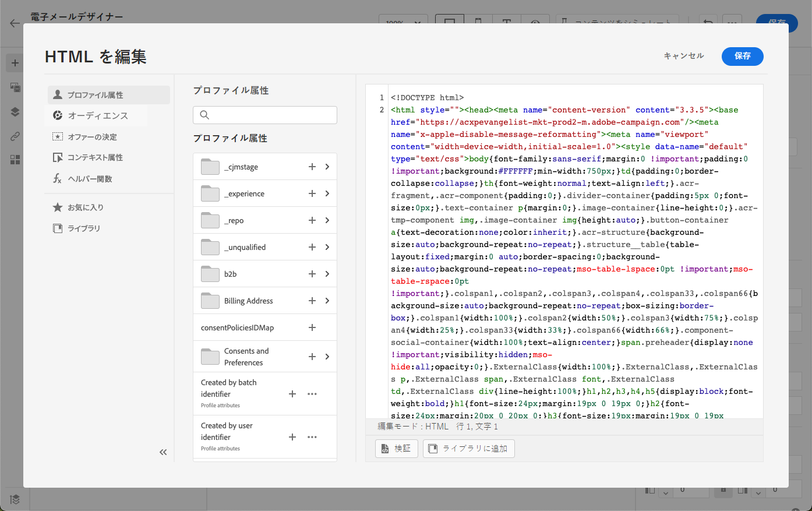812x511 pixels.
Task: Add consentPoliciesIDMap with plus icon
Action: click(x=312, y=327)
